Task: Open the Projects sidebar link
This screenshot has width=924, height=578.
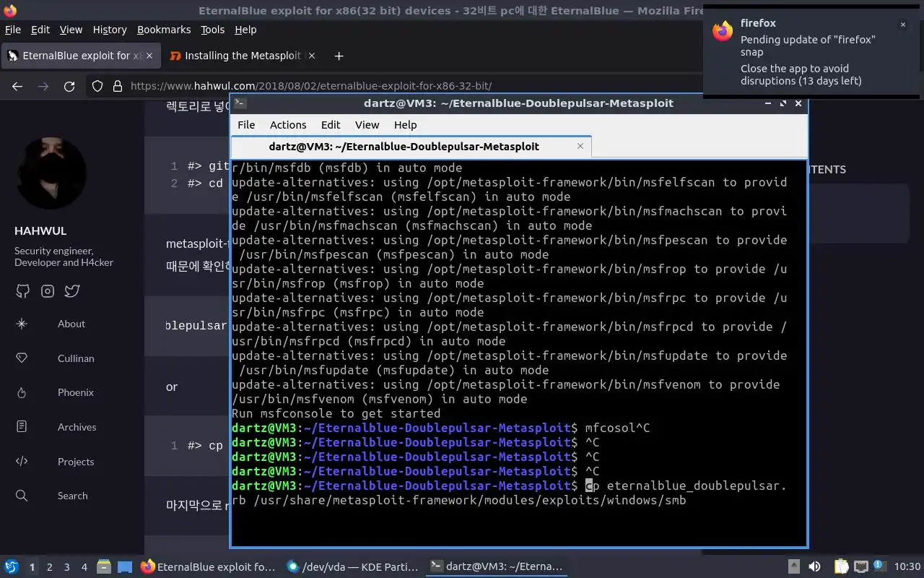Action: (76, 462)
